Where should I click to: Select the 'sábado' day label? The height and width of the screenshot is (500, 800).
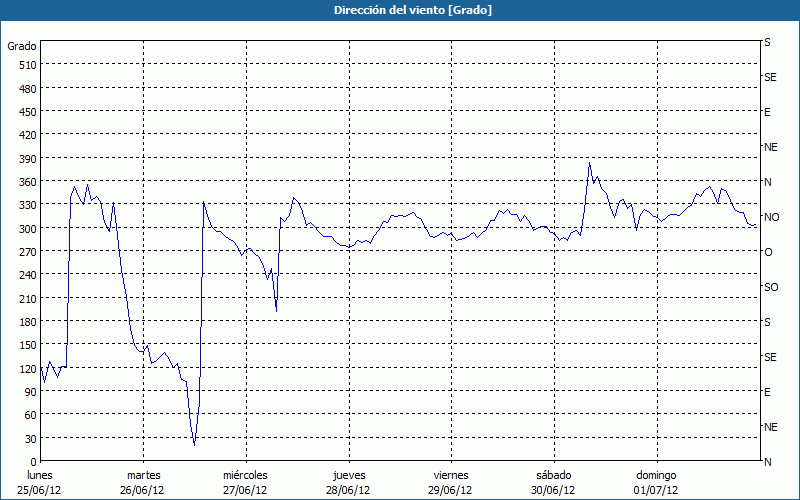point(553,475)
